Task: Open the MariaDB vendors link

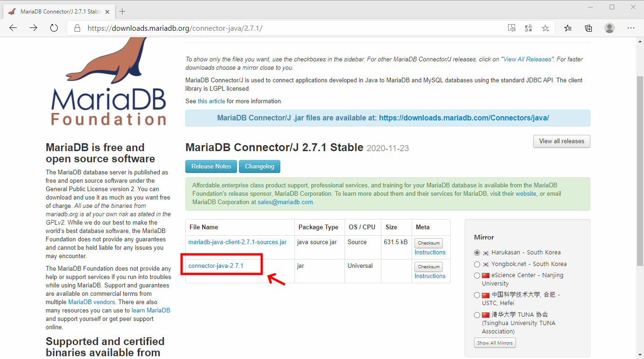Action: coord(92,302)
